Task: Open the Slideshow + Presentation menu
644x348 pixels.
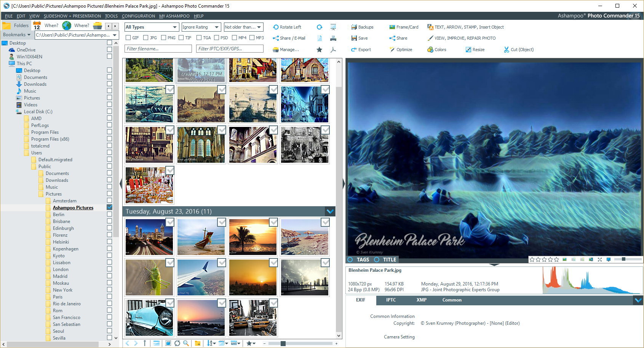Action: (72, 16)
